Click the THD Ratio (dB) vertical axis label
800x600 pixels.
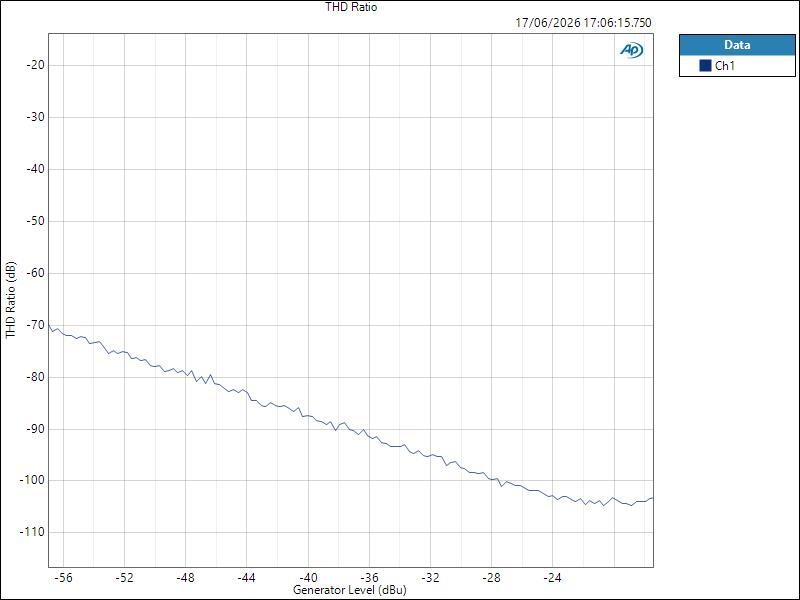pos(11,299)
